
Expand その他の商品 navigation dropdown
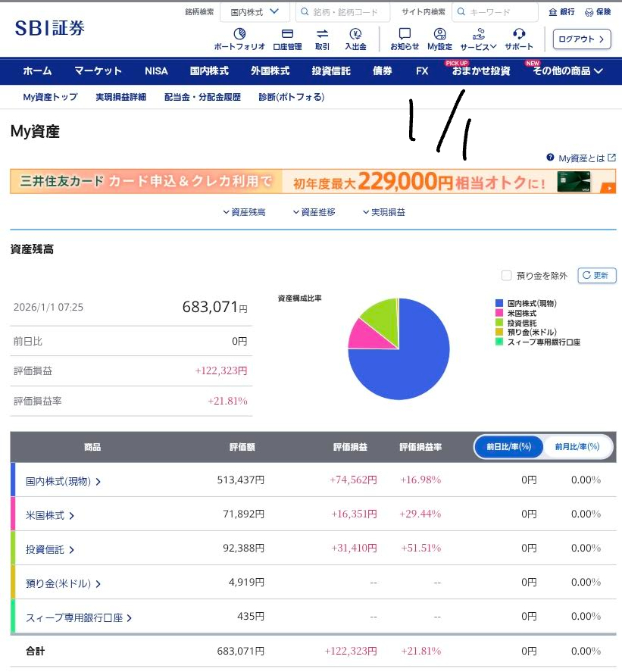tap(567, 71)
